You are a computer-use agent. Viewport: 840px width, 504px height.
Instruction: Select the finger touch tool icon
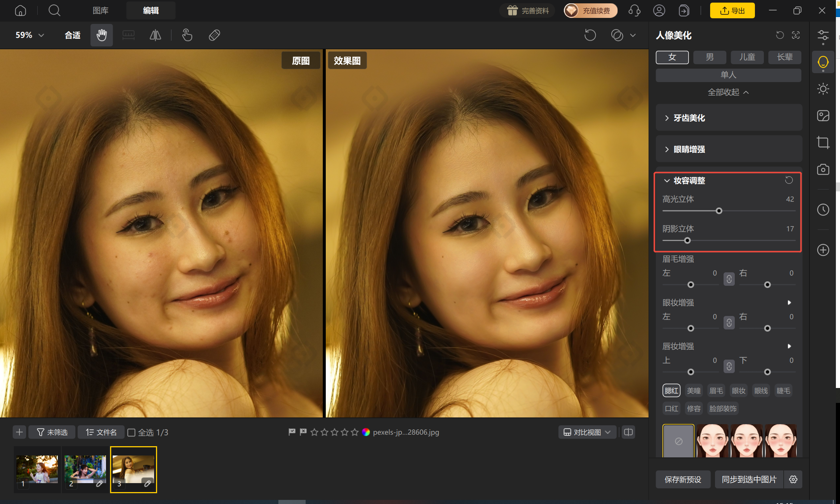[187, 35]
